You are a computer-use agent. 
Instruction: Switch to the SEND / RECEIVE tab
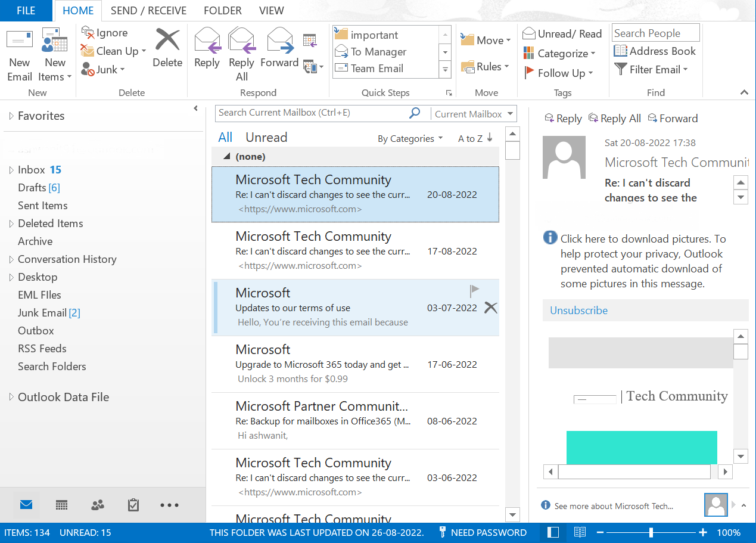pos(148,11)
